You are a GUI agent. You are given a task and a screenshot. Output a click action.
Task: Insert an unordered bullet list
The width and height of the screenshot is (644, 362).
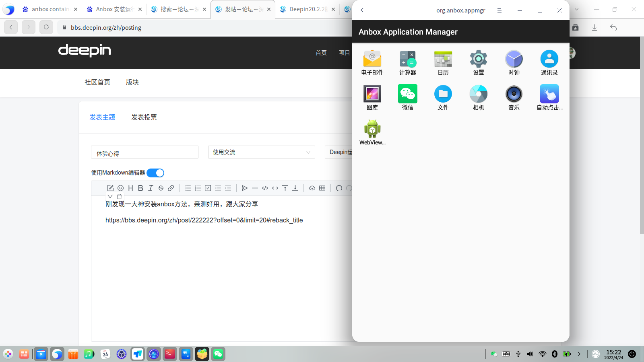(188, 188)
